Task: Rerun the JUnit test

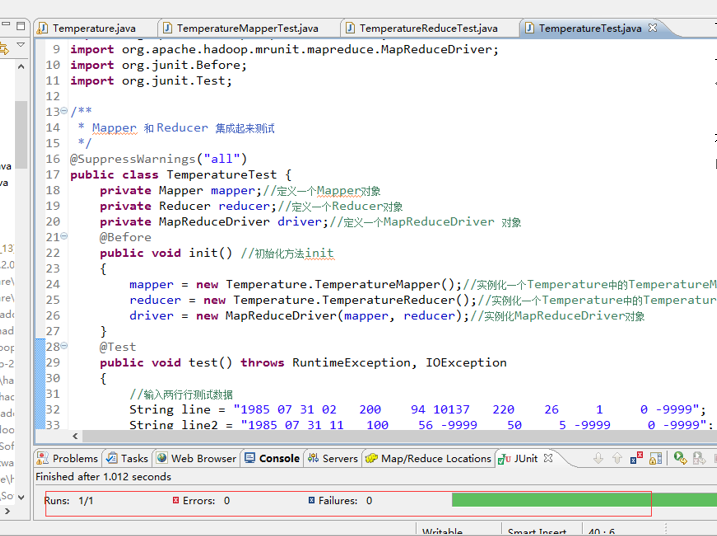Action: point(680,458)
